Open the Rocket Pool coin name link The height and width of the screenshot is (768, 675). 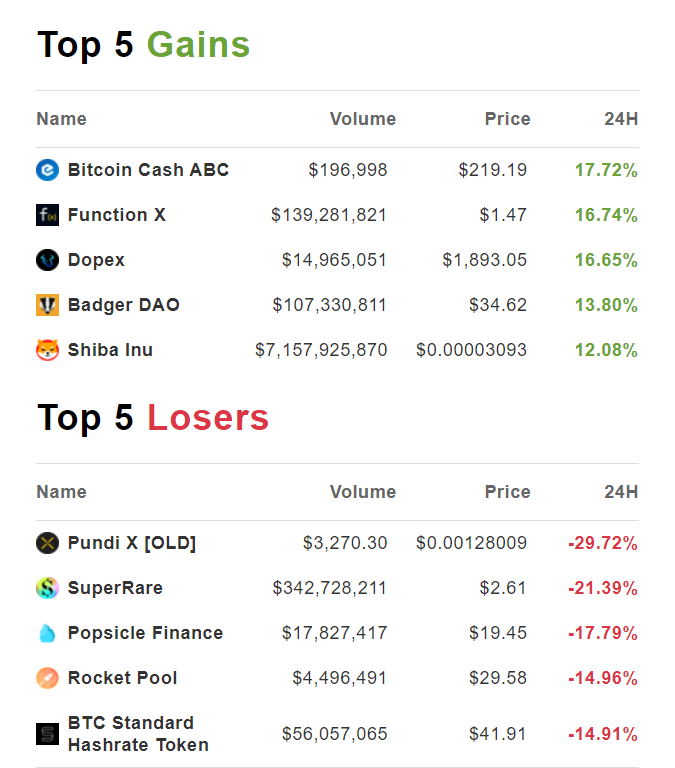click(122, 678)
